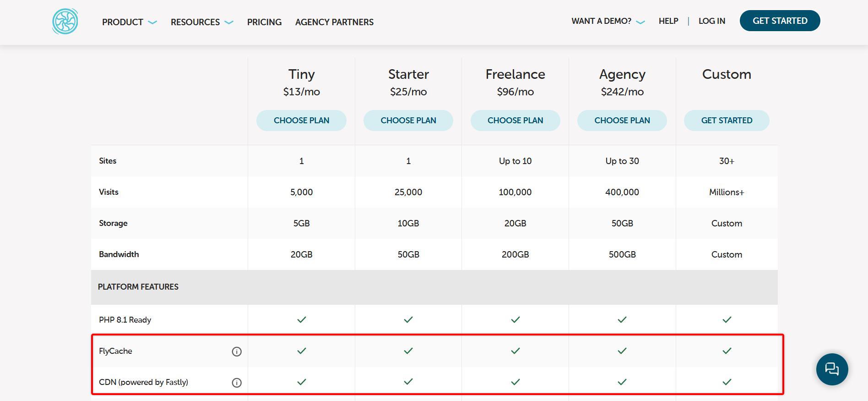
Task: Choose the Freelance $96/mo plan
Action: (x=515, y=121)
